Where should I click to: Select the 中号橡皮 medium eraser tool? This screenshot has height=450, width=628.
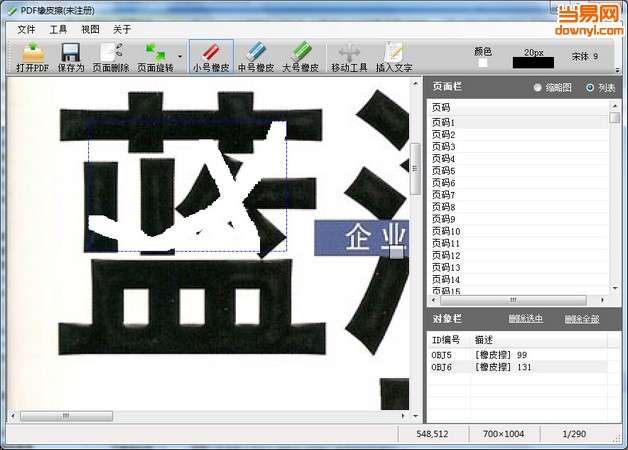pyautogui.click(x=256, y=57)
